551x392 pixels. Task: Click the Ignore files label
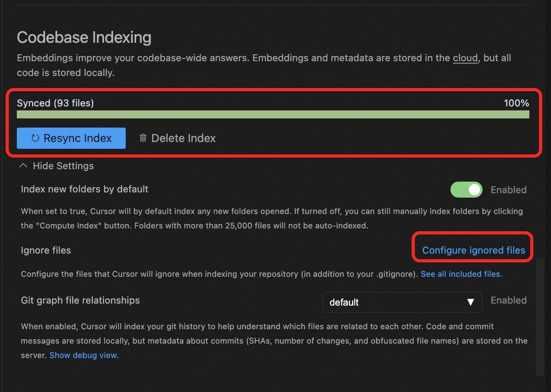click(46, 250)
